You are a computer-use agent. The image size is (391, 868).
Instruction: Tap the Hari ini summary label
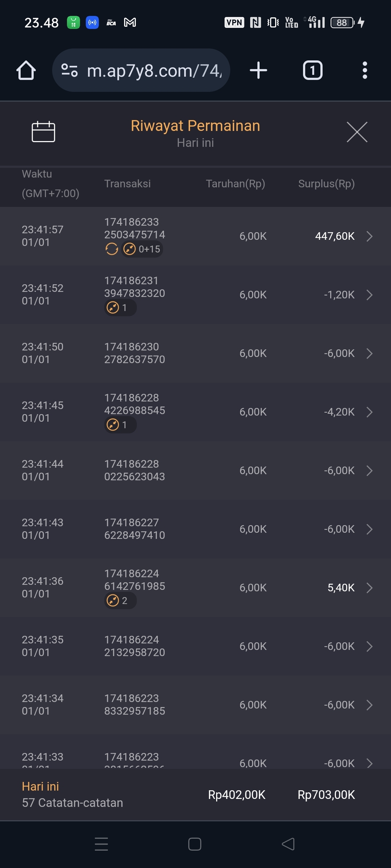[x=41, y=786]
